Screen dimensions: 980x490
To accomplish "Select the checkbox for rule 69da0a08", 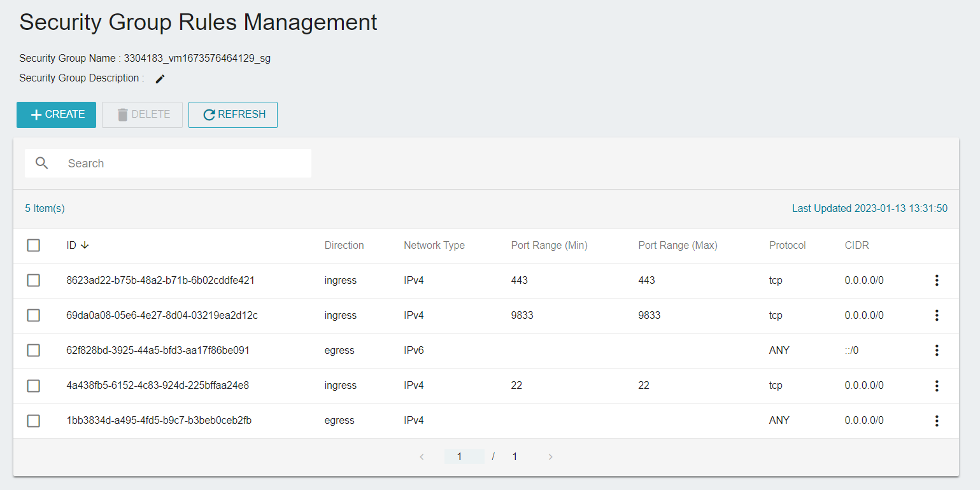I will [34, 316].
